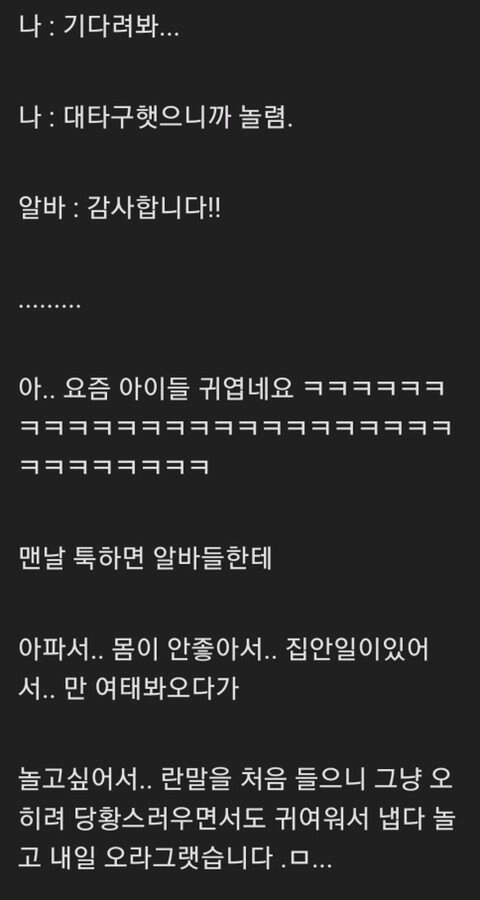The width and height of the screenshot is (480, 900).
Task: Select the line '알바 : 감사합니다!!'
Action: click(119, 209)
